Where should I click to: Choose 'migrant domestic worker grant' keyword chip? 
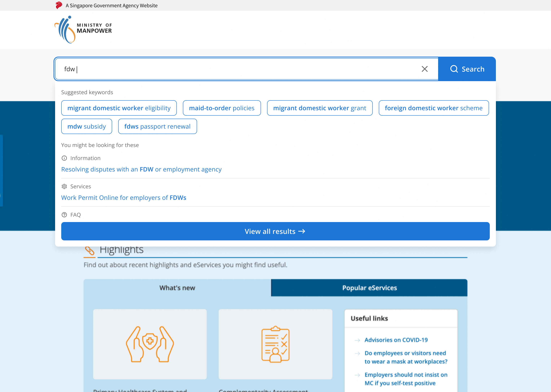320,108
